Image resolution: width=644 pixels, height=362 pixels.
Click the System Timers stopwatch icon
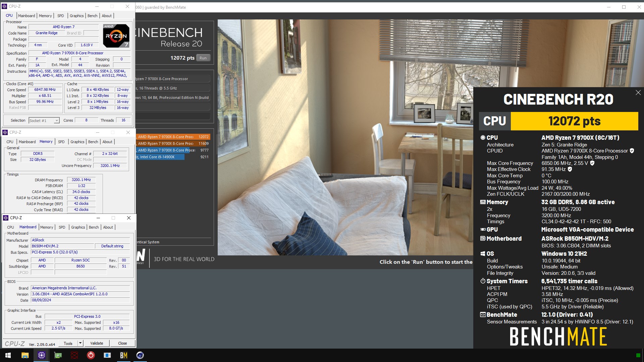click(483, 281)
